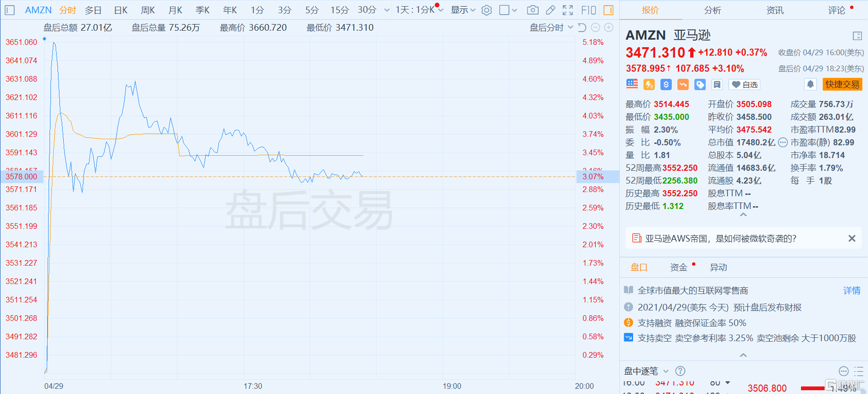Select the 盘口 tab
Screen dimensions: 868x394
click(x=639, y=267)
